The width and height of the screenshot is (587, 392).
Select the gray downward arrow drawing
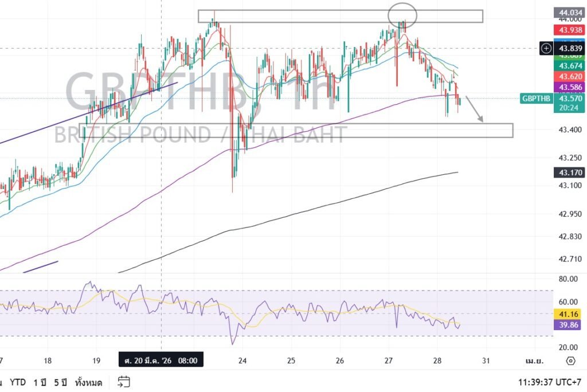(474, 109)
